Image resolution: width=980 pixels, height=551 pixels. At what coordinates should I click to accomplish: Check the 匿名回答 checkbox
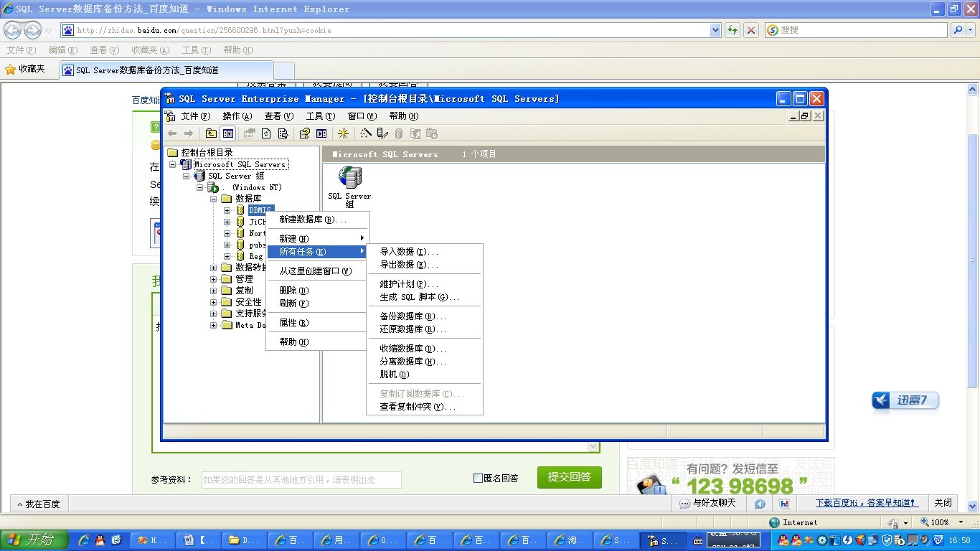coord(478,479)
